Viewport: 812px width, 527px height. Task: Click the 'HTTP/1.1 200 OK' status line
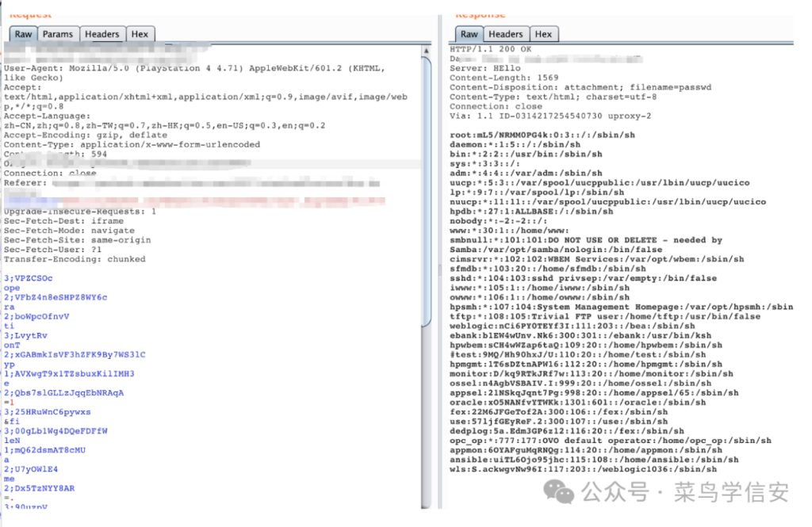(490, 49)
